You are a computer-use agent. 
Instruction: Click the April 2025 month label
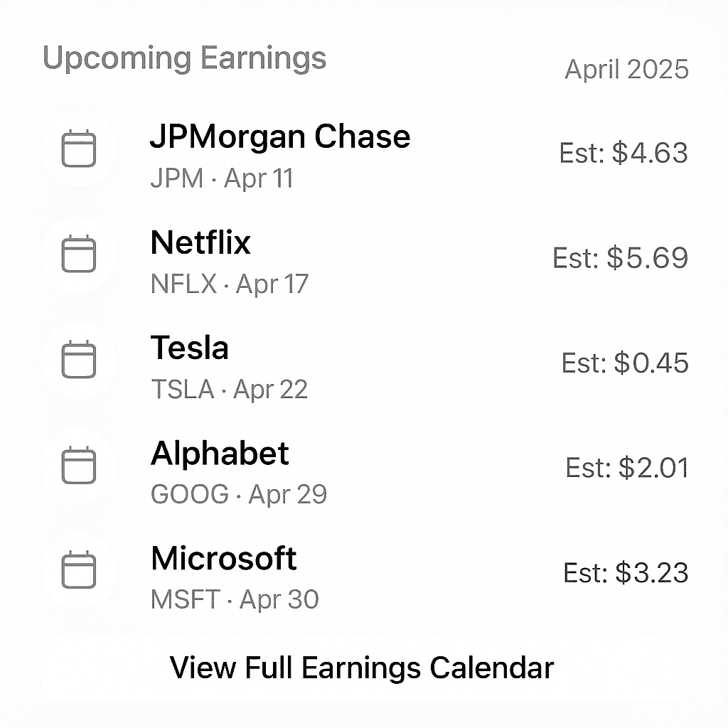626,70
